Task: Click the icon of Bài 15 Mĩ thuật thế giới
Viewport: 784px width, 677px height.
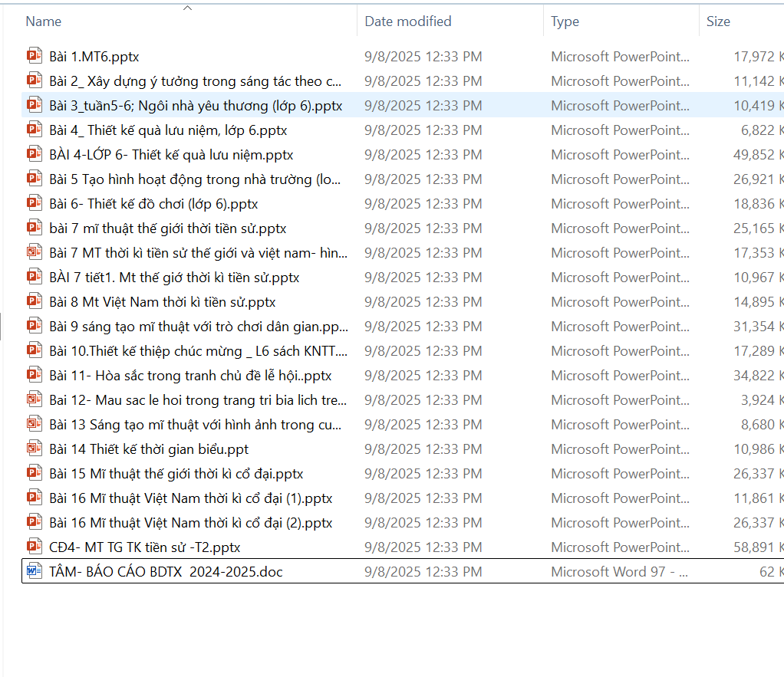Action: pyautogui.click(x=34, y=473)
